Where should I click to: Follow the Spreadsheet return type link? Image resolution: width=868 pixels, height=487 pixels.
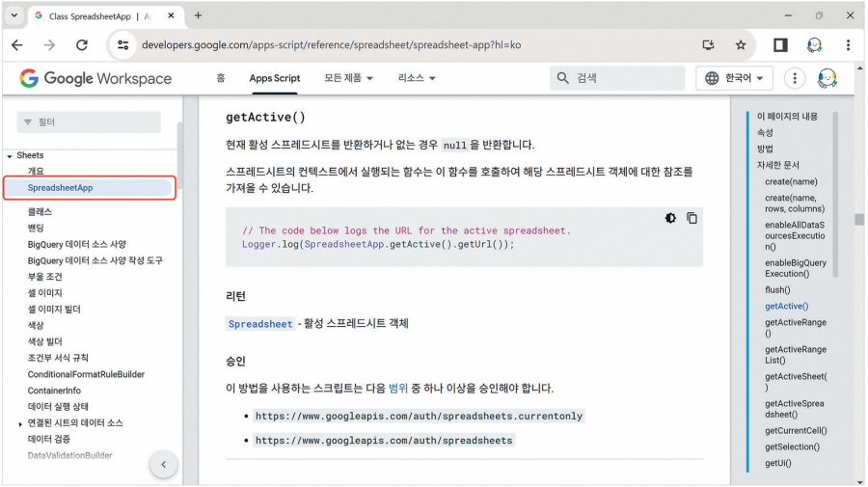coord(260,324)
